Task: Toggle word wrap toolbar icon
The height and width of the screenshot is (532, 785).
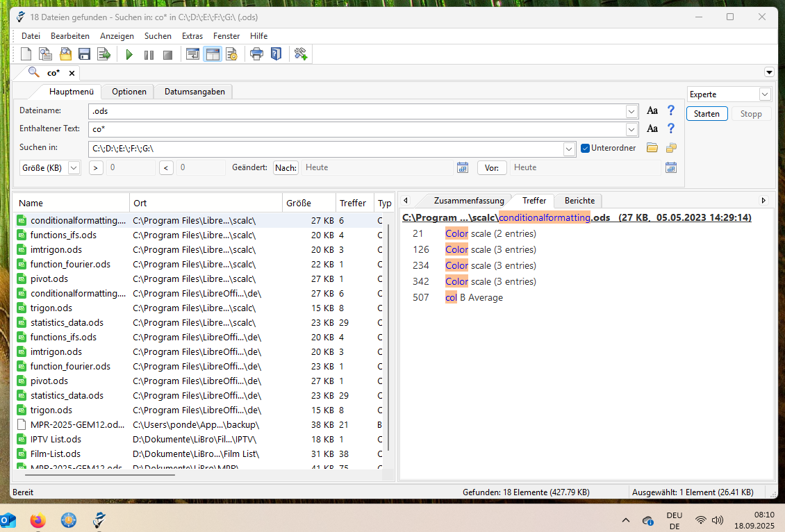Action: click(192, 54)
